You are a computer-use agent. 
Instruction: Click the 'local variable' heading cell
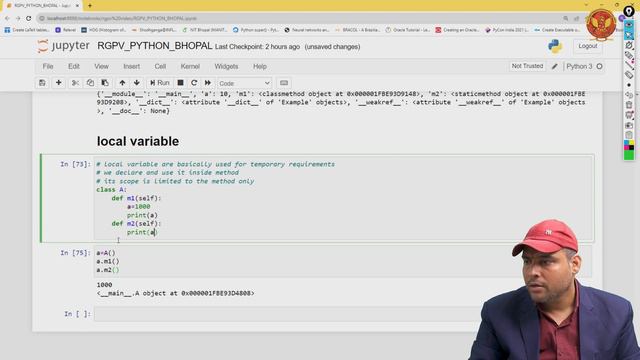138,141
